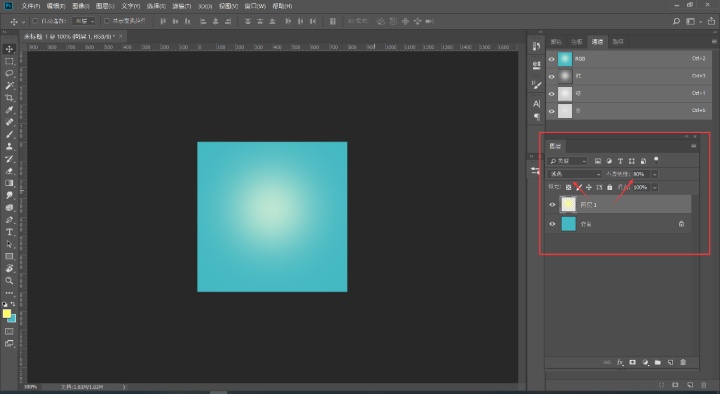Open the Paragraph panel icon in dock
720x394 pixels.
(536, 117)
